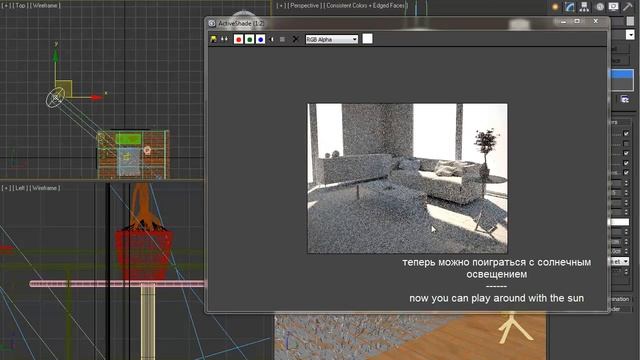Toggle the alpha channel display icon
Image resolution: width=640 pixels, height=360 pixels.
(x=271, y=39)
